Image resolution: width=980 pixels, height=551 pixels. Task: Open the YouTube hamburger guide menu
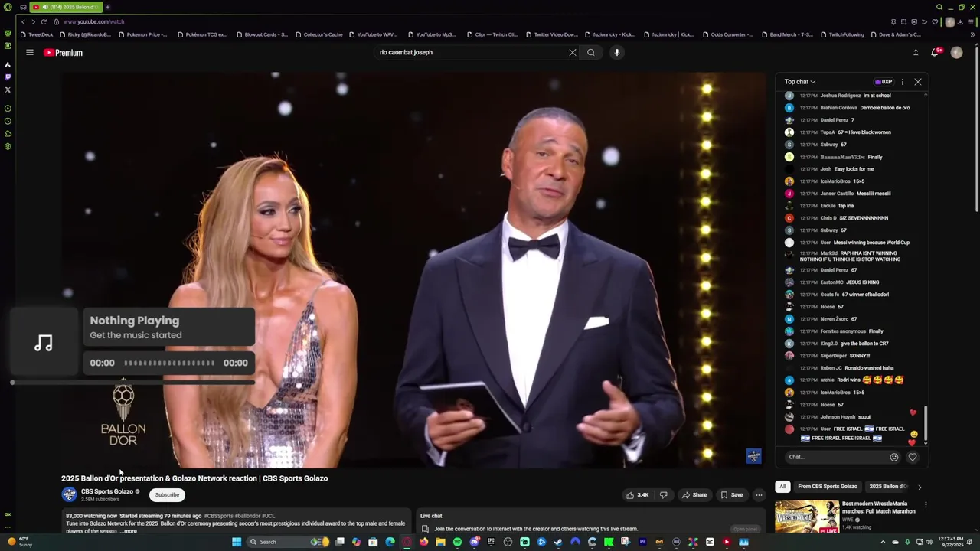coord(29,53)
